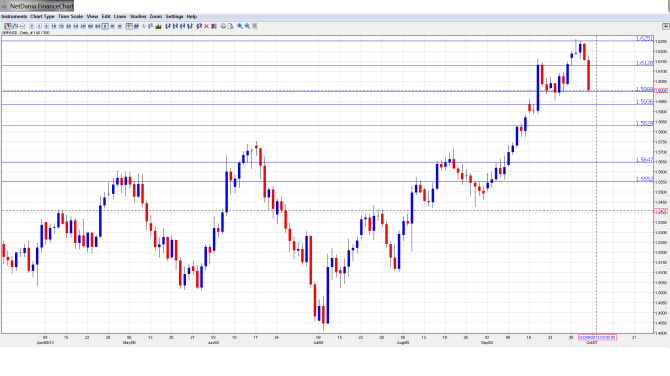
Task: Open the Help menu
Action: (x=192, y=16)
